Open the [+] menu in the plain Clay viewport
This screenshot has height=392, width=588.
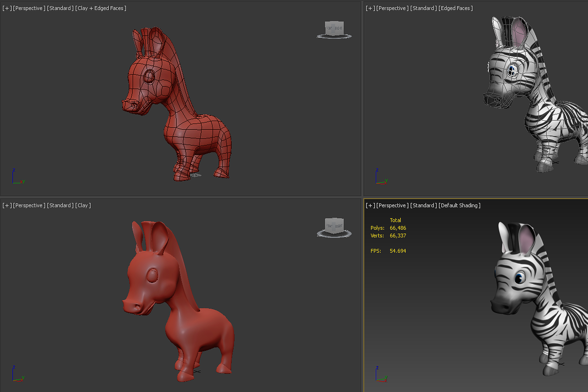(x=7, y=205)
